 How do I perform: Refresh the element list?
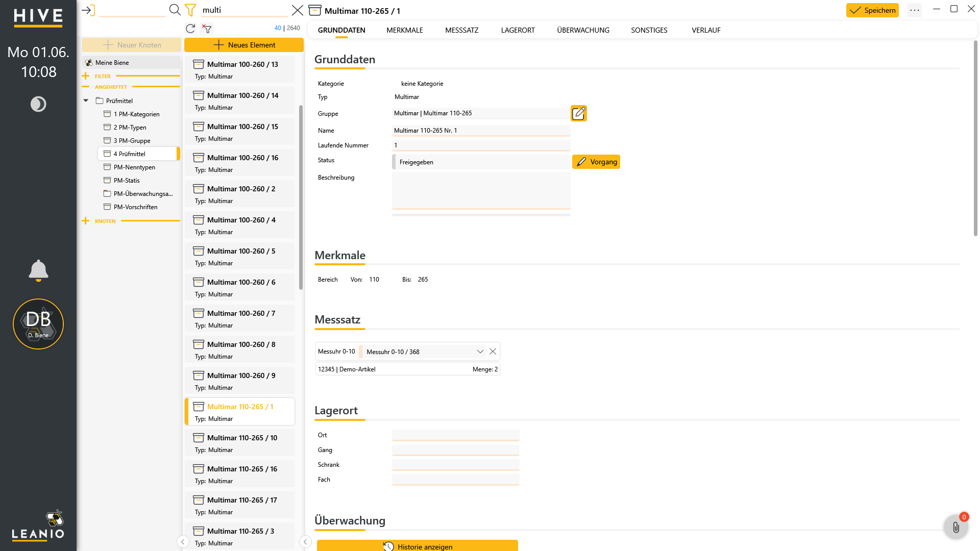[190, 29]
